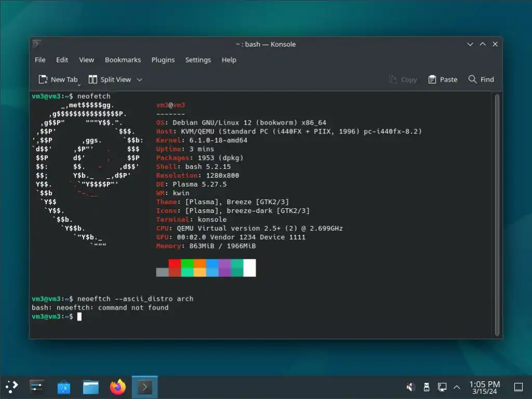Click the removable devices tray icon
The height and width of the screenshot is (399, 532).
pyautogui.click(x=427, y=387)
